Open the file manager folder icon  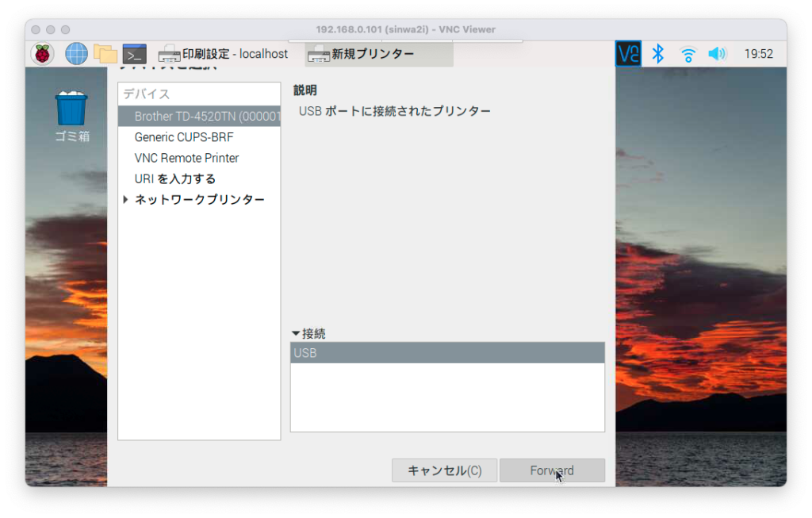coord(105,54)
